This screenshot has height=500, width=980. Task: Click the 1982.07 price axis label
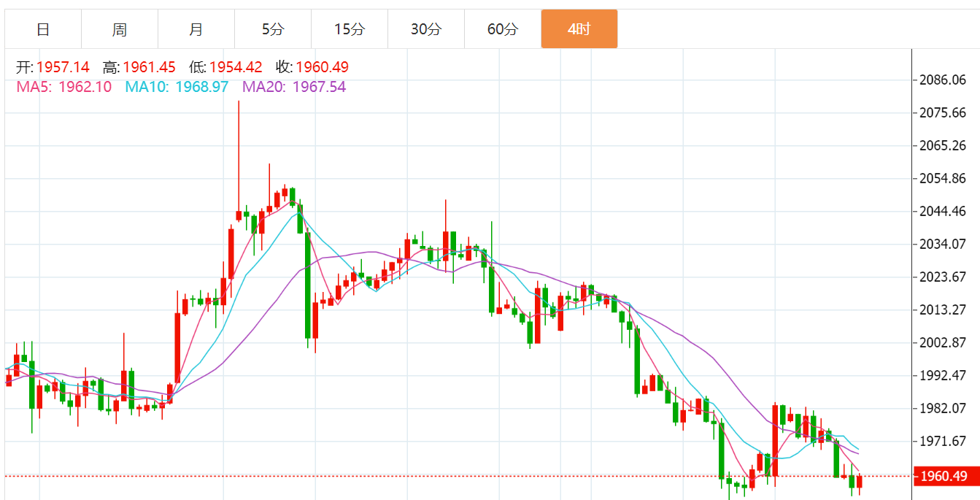point(944,409)
